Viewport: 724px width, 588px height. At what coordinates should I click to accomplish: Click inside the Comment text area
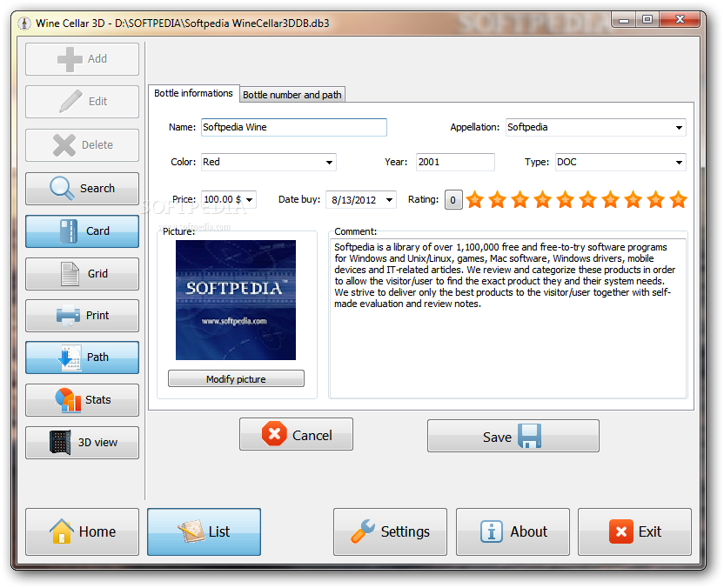(x=508, y=318)
